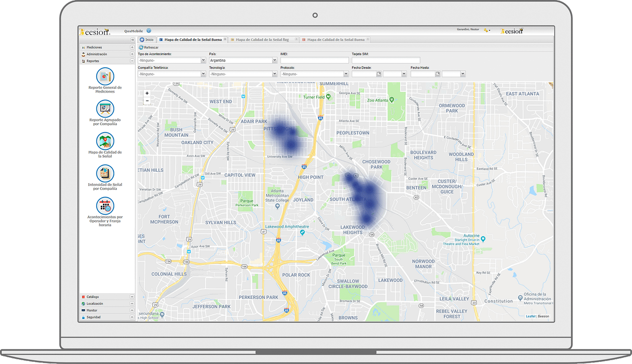Click the Refrescar button

[149, 48]
